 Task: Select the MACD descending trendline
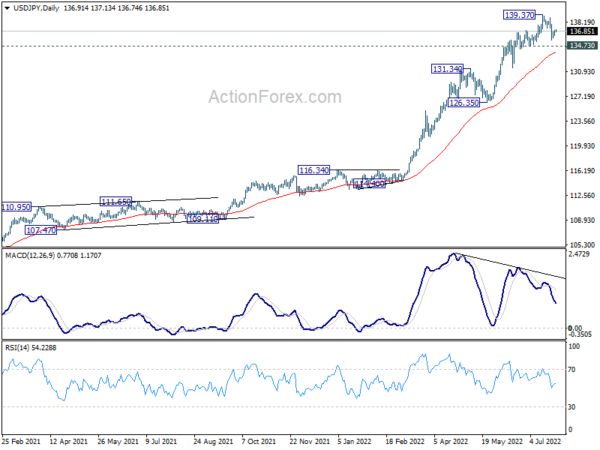click(509, 266)
